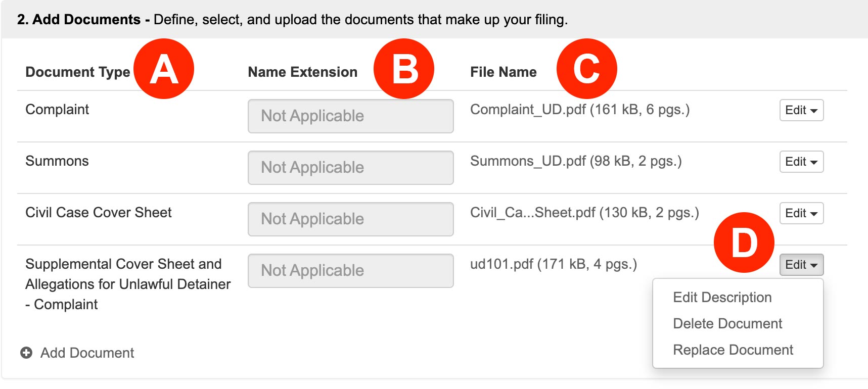Select Edit Description from the open menu

[722, 297]
